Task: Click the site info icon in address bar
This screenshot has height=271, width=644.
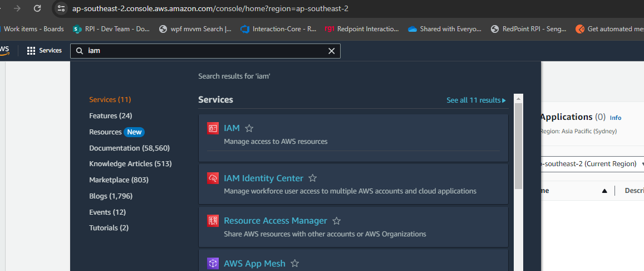Action: [62, 9]
